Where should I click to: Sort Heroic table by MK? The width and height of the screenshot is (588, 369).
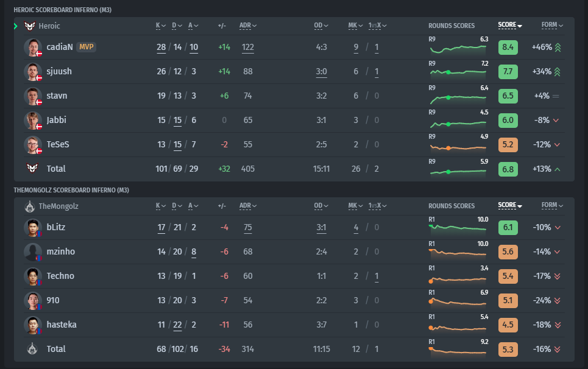tap(355, 26)
